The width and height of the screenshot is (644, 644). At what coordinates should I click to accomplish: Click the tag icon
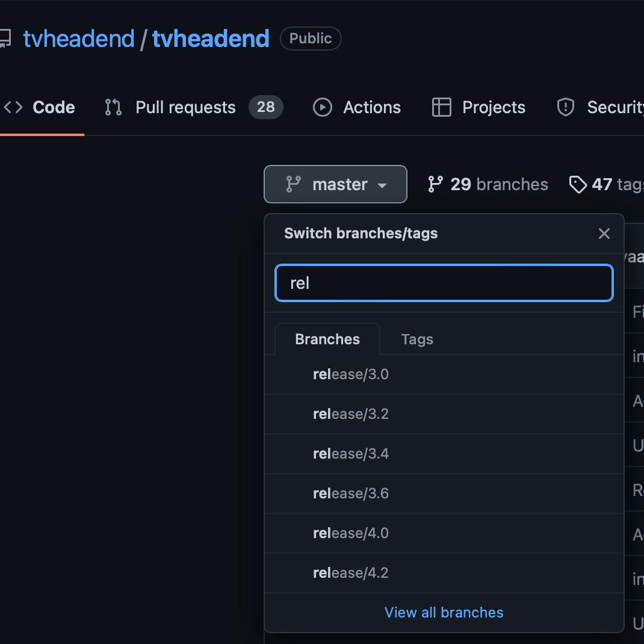(578, 184)
